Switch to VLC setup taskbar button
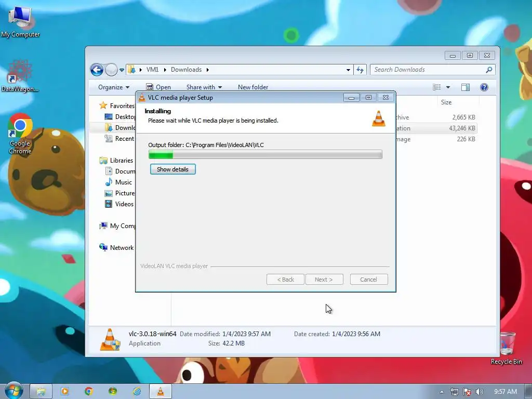 [161, 392]
